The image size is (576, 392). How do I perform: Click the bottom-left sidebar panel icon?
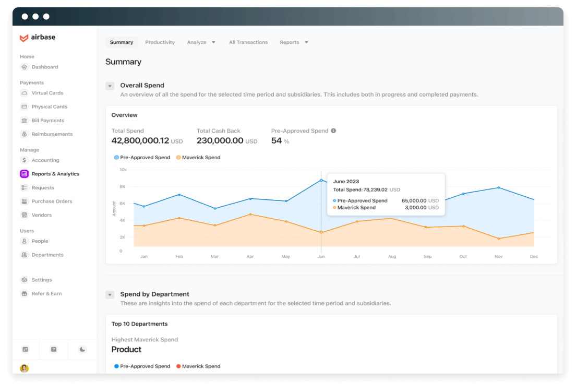(x=26, y=349)
